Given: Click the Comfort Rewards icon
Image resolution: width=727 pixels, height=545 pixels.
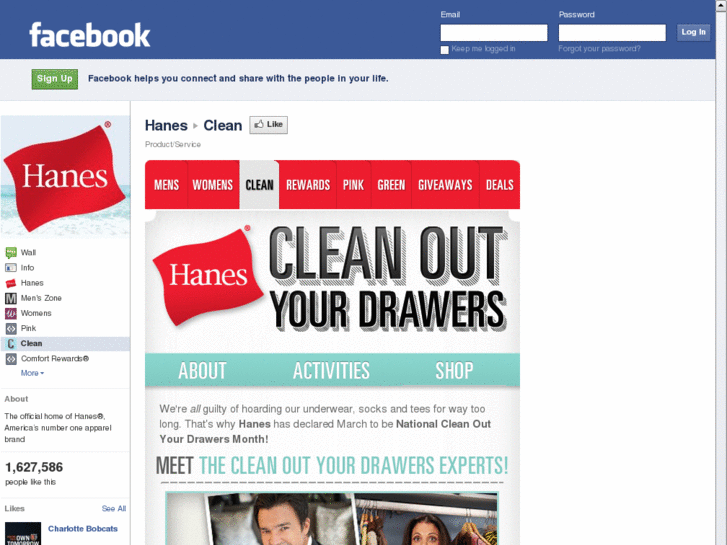Looking at the screenshot, I should click(11, 359).
